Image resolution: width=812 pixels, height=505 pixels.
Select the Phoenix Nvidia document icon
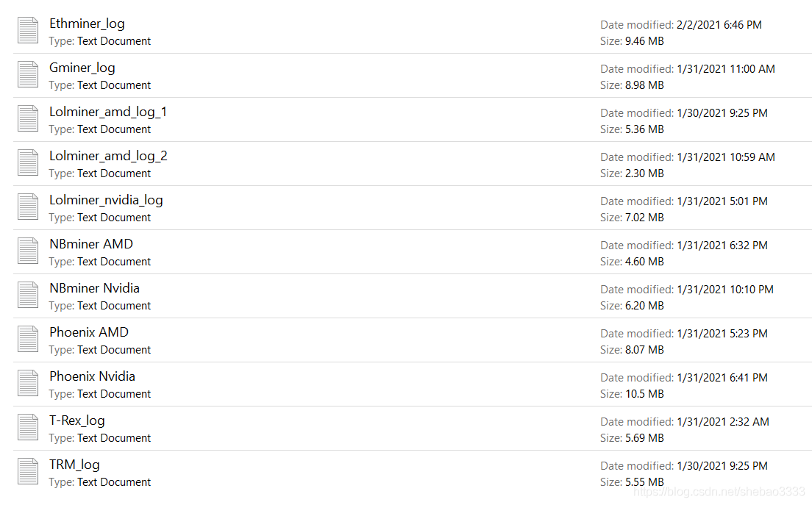(28, 383)
